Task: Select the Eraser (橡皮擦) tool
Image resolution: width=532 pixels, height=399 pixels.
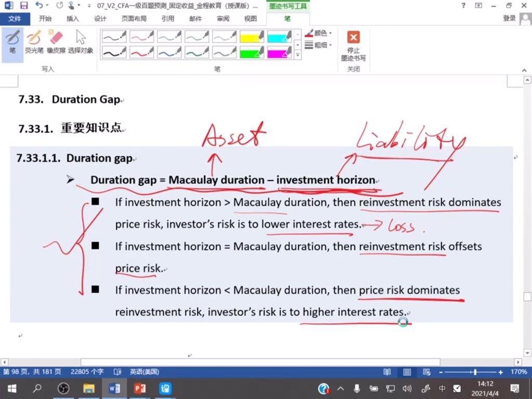Action: (x=56, y=42)
